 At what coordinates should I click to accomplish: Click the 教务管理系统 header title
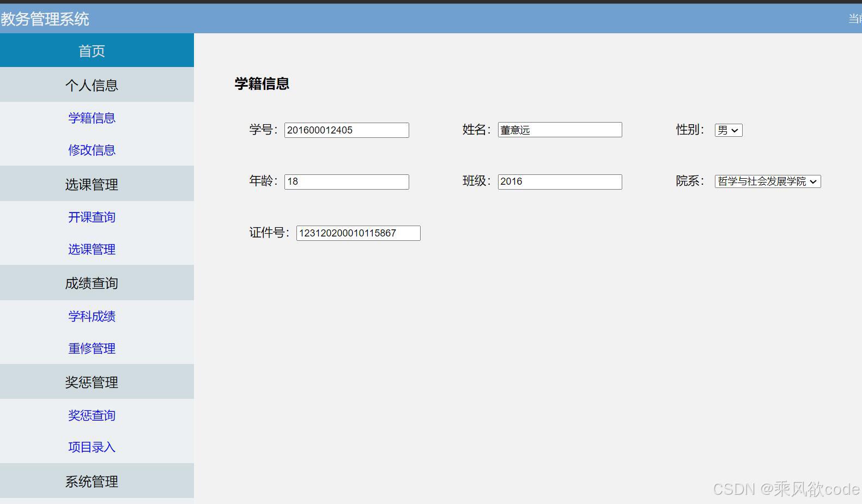pyautogui.click(x=45, y=19)
